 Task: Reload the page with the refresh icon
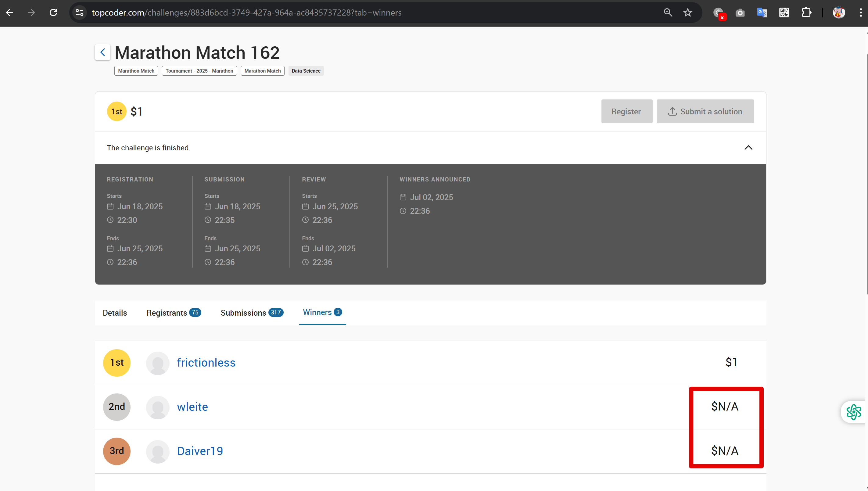[x=53, y=13]
